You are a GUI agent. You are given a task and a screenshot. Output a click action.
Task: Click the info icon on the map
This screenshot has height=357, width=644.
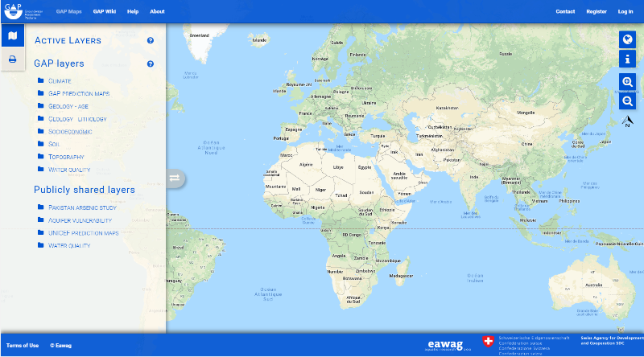point(627,59)
